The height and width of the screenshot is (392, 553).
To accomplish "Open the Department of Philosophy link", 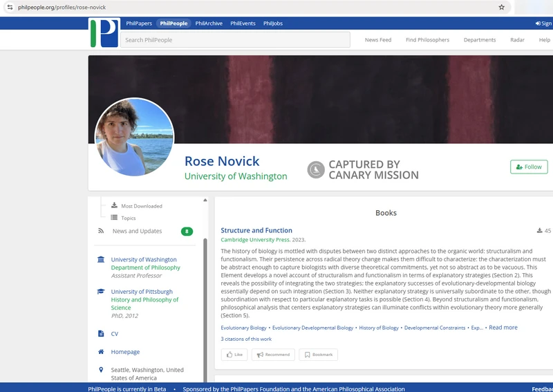I will coord(146,268).
